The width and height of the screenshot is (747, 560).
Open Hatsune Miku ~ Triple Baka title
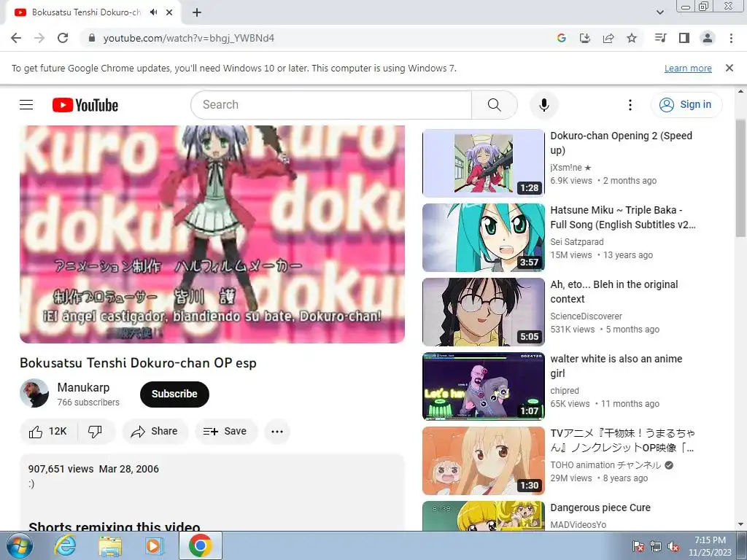click(x=623, y=217)
